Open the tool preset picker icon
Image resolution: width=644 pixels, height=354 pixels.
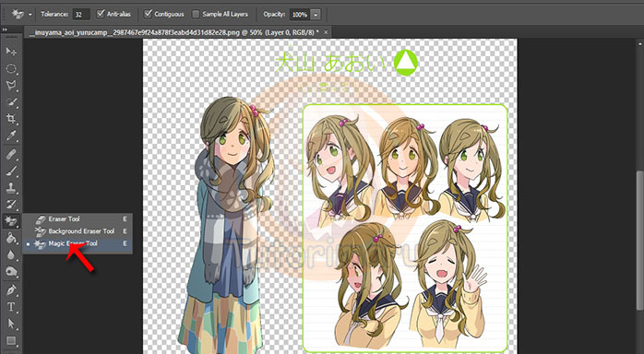point(18,15)
